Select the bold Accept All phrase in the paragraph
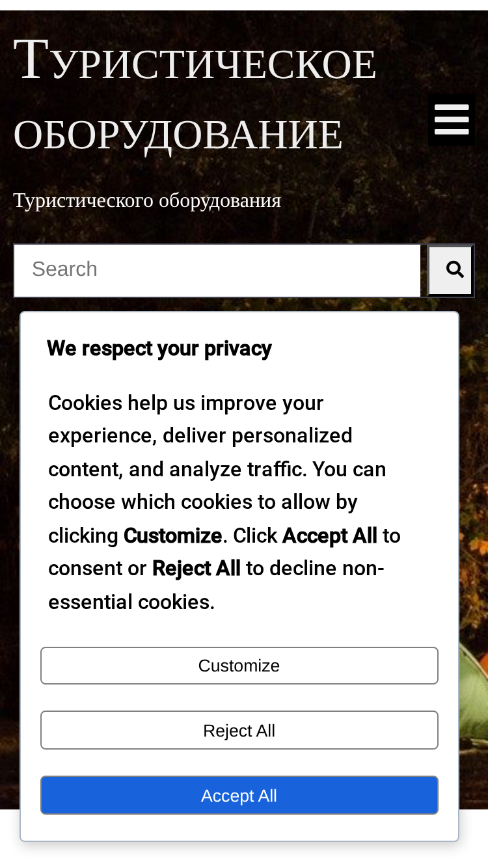This screenshot has width=488, height=868. (x=330, y=536)
